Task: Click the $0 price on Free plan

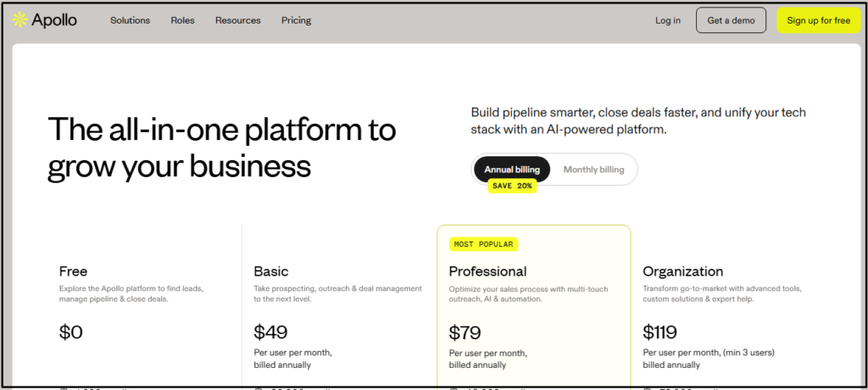Action: [x=71, y=331]
